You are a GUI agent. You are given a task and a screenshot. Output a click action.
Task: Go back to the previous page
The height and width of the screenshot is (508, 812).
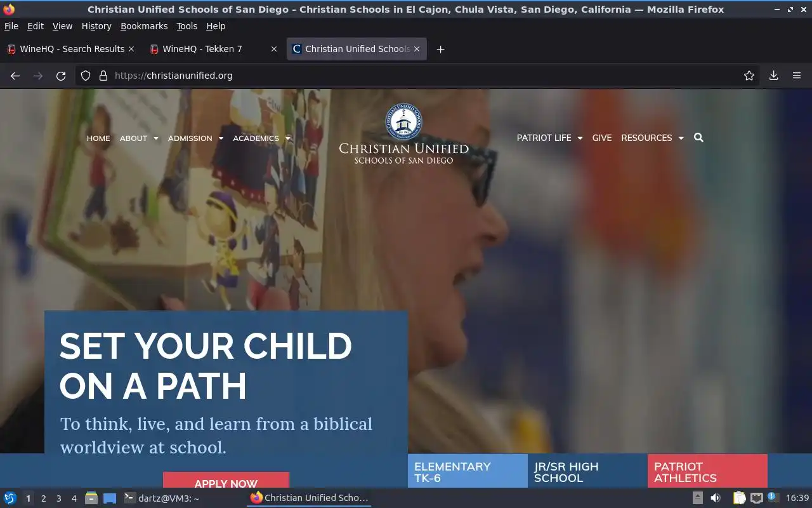[15, 76]
